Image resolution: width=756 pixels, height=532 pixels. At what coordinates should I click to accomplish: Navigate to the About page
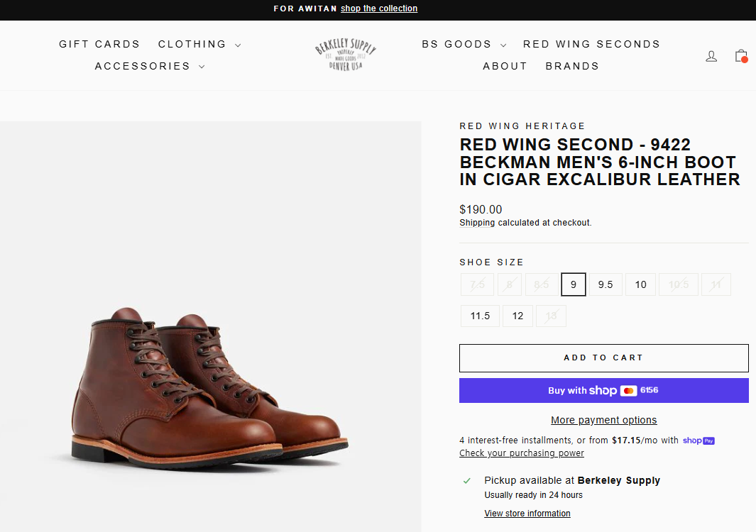point(505,66)
